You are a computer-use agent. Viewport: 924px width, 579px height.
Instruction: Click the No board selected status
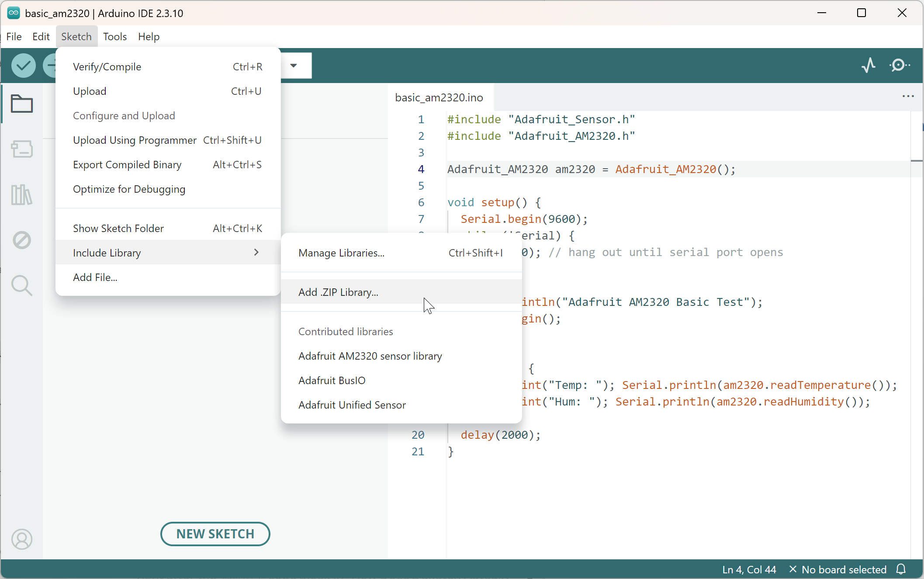[x=838, y=569]
